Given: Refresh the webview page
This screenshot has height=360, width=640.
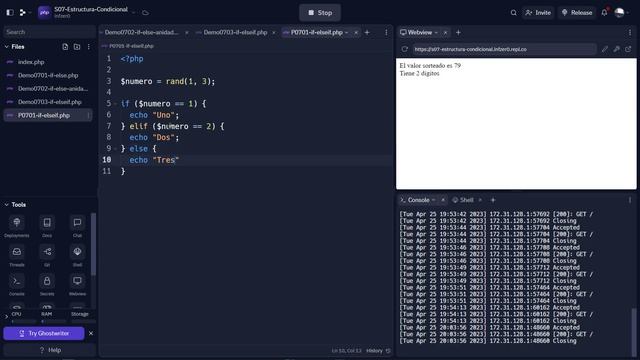Looking at the screenshot, I should pos(404,49).
